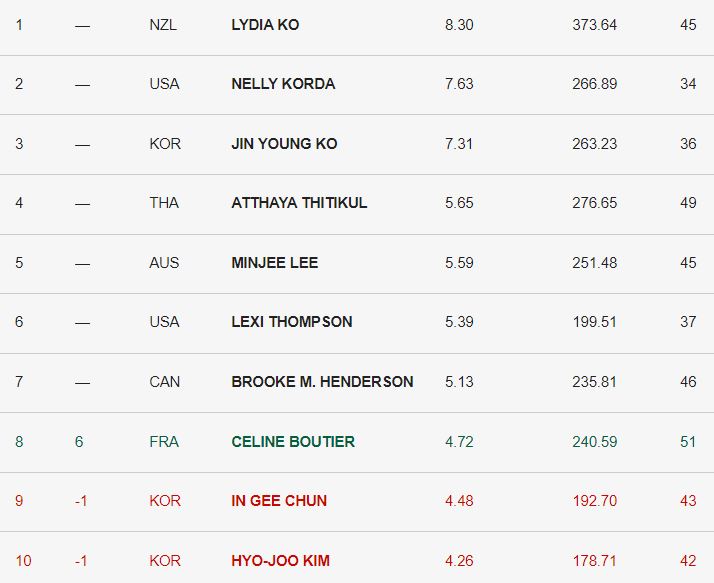The height and width of the screenshot is (583, 714).
Task: Click THA country code for Thitikul
Action: (x=164, y=203)
